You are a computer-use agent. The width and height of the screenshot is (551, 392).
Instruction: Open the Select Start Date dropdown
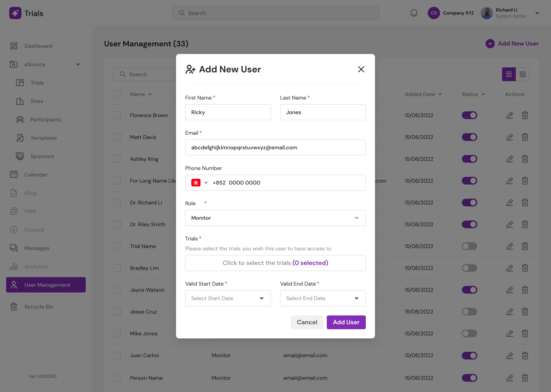pos(228,298)
